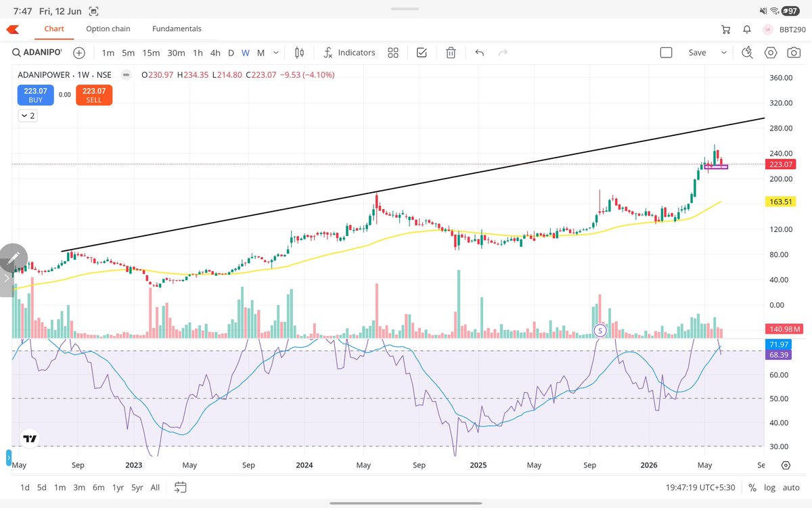Select the 5m timeframe

click(x=129, y=53)
